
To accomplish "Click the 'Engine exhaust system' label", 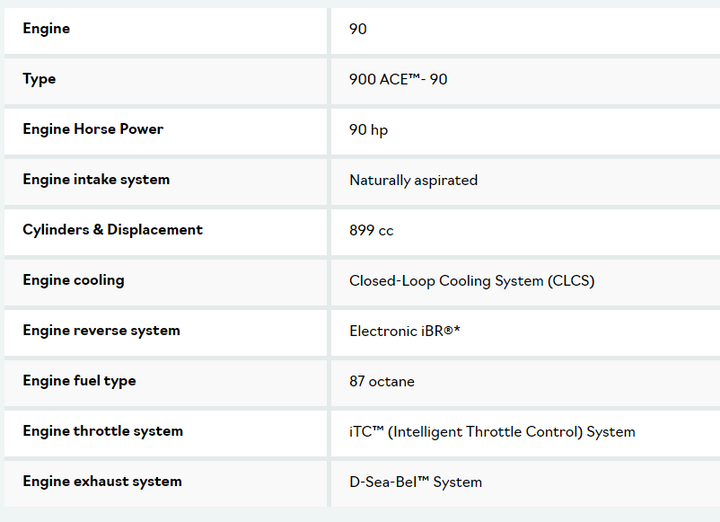I will pos(102,481).
